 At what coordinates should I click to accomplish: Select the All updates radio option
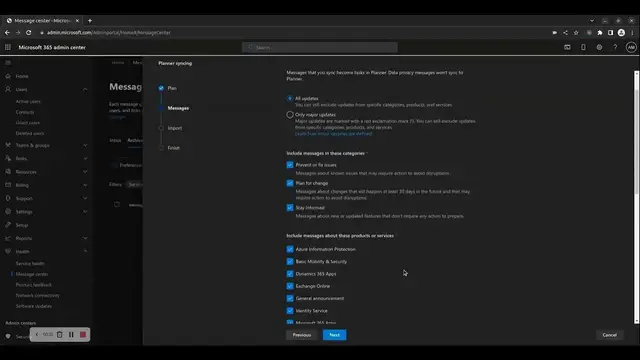(x=290, y=98)
